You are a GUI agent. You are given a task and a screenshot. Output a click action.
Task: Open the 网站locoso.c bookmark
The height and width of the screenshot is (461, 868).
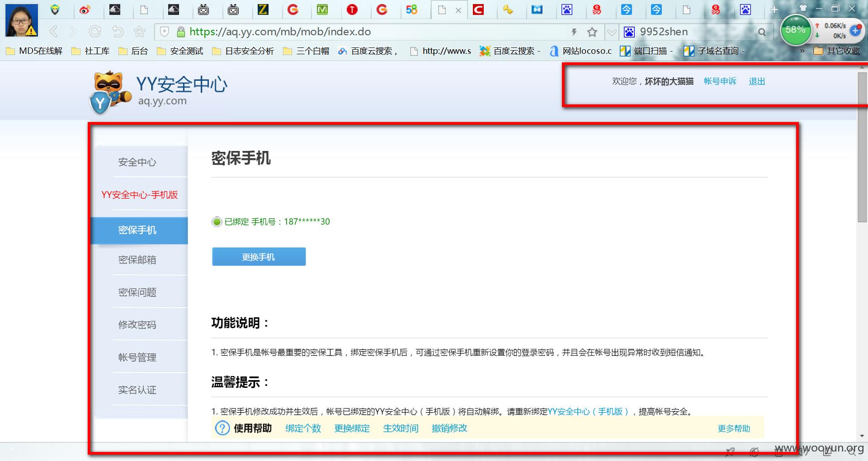coord(580,51)
